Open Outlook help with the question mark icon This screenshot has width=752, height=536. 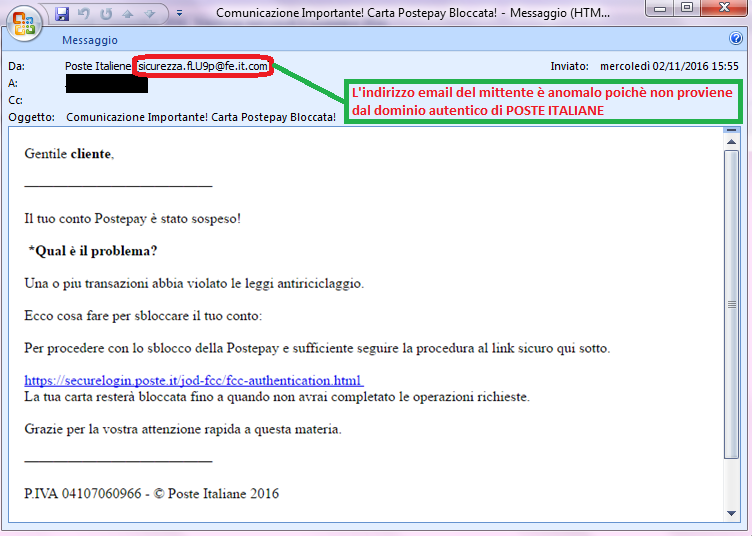pyautogui.click(x=736, y=38)
